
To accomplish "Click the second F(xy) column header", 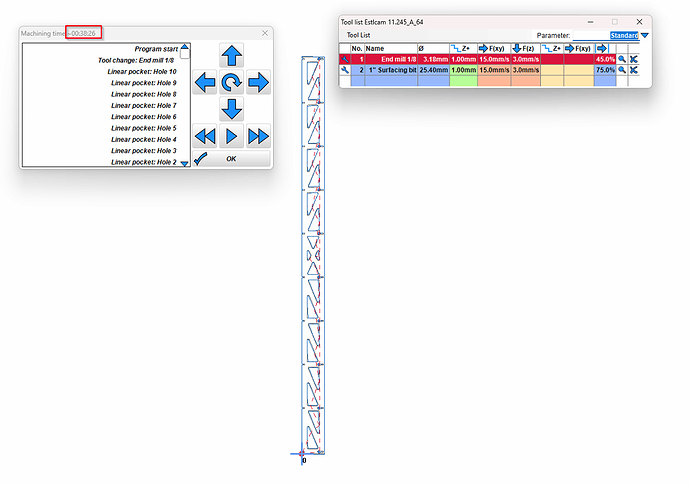I will 579,48.
